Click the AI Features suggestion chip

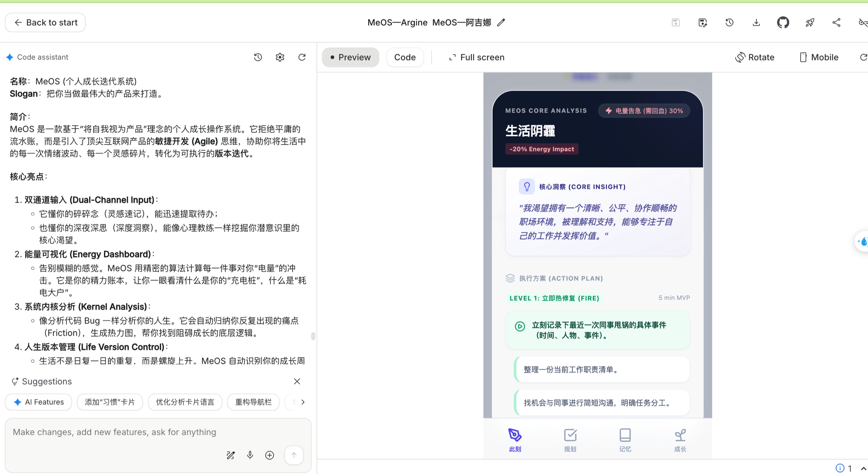tap(39, 402)
